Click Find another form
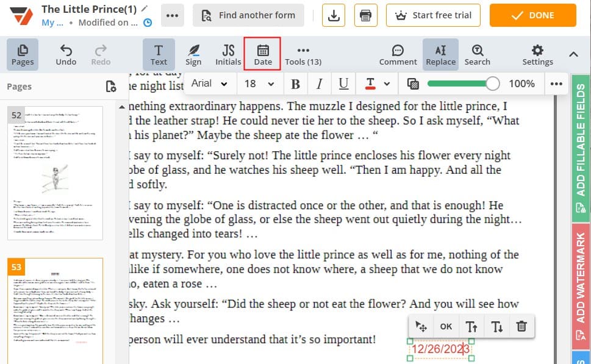Screen dimensions: 591x364 [248, 15]
